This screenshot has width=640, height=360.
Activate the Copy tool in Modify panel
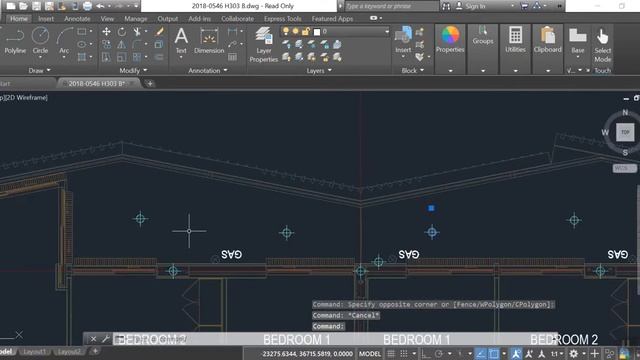(x=106, y=44)
